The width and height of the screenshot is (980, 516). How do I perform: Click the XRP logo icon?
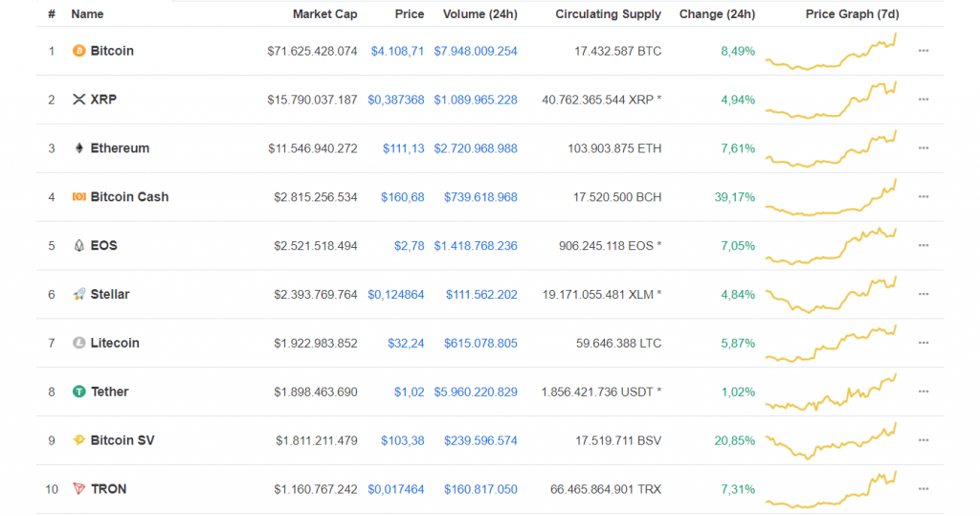pyautogui.click(x=78, y=100)
